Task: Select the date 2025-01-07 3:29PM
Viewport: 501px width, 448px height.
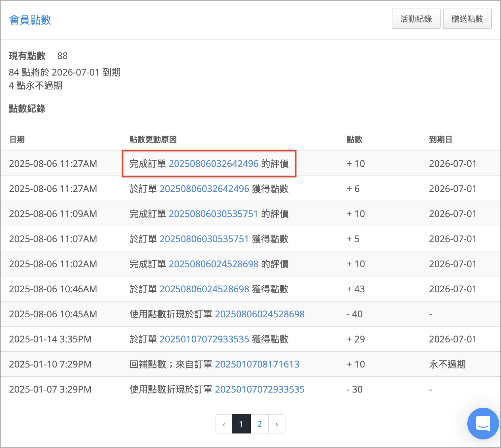Action: coord(50,389)
